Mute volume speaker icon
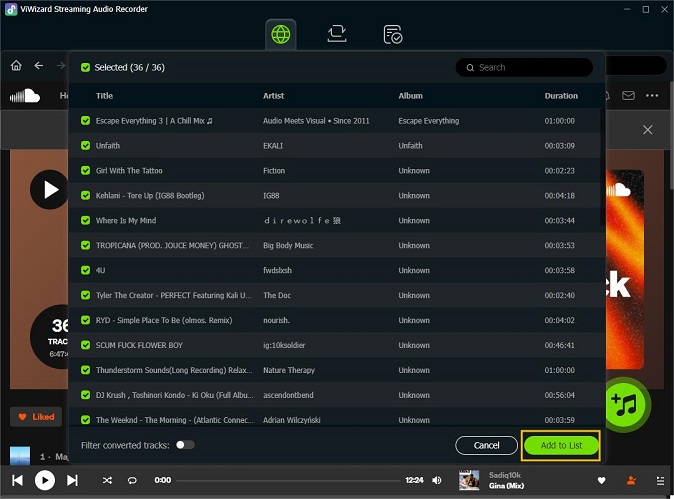 coord(437,480)
